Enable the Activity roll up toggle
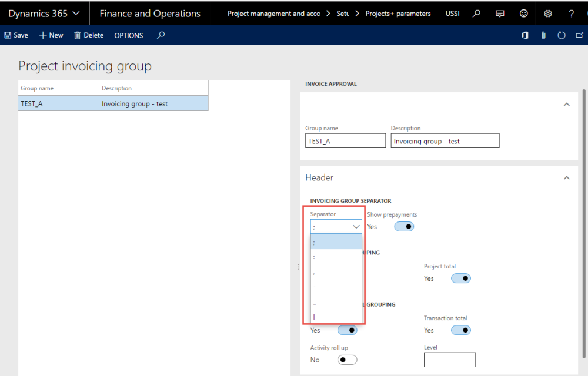The height and width of the screenshot is (376, 588). pyautogui.click(x=347, y=359)
